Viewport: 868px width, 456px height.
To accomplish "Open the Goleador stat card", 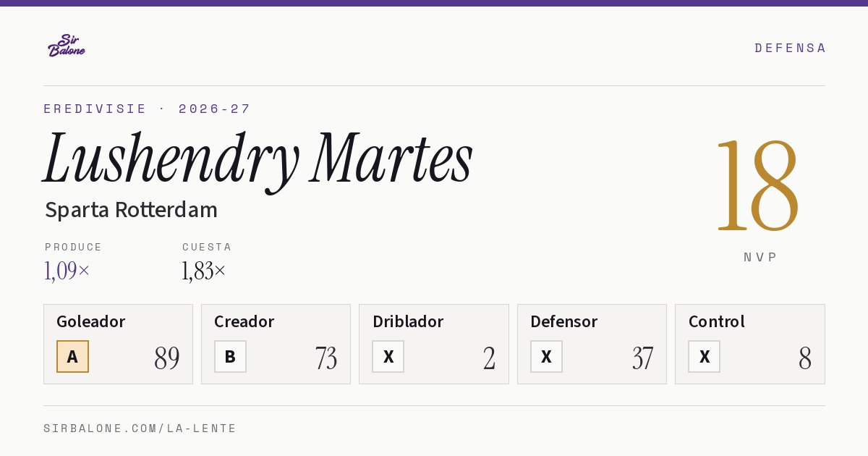I will point(118,344).
